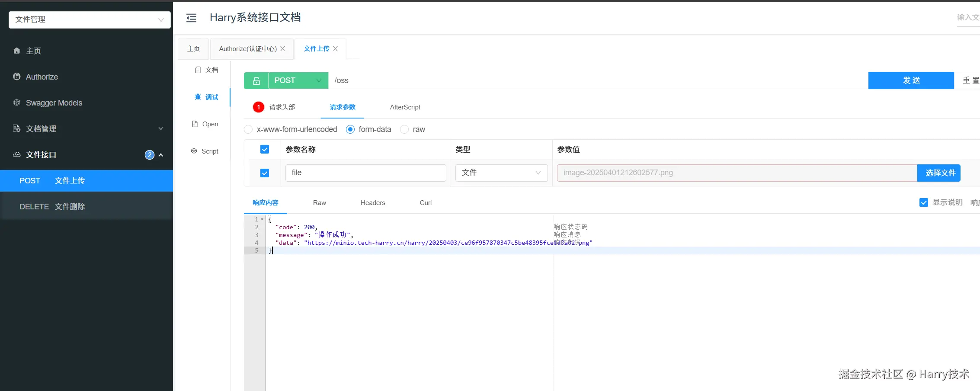Viewport: 980px width, 391px height.
Task: Click the green unlock icon button
Action: 256,80
